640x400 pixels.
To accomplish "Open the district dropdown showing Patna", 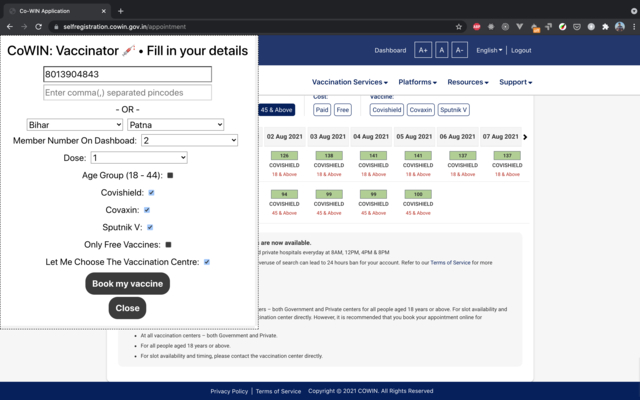I will coord(176,124).
